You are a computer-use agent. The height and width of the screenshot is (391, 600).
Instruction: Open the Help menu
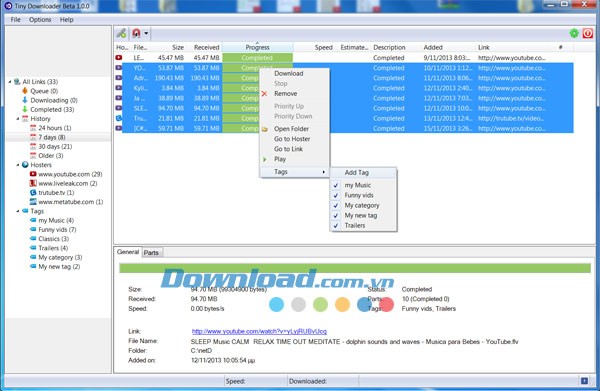tap(67, 20)
